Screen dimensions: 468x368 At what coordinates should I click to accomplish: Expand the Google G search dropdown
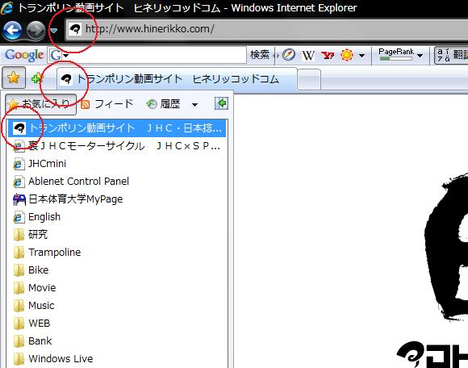point(65,55)
